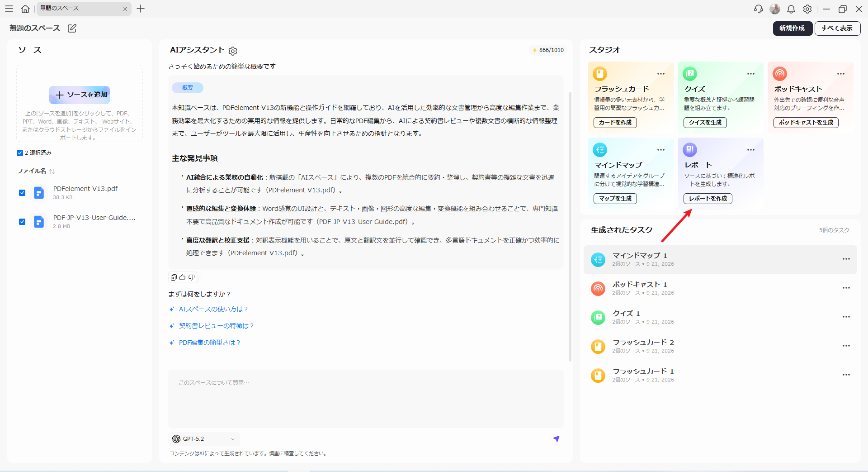The image size is (868, 472).
Task: Ask 契約書レビューの特徴は？ suggestion
Action: coord(217,326)
